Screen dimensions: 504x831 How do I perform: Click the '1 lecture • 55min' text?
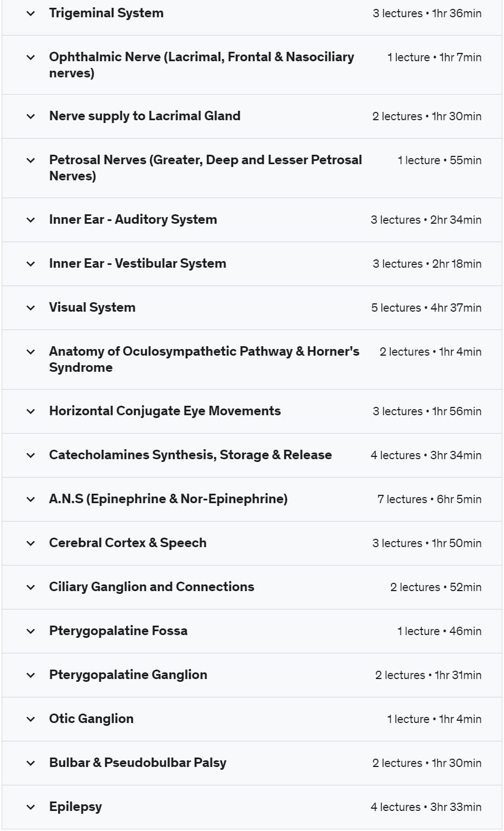[x=439, y=160]
